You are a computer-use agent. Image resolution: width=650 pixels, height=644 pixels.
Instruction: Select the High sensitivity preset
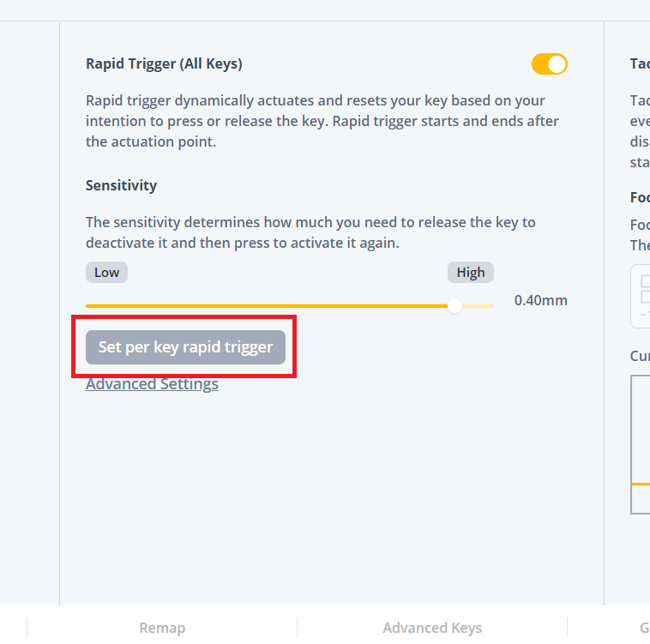click(471, 273)
